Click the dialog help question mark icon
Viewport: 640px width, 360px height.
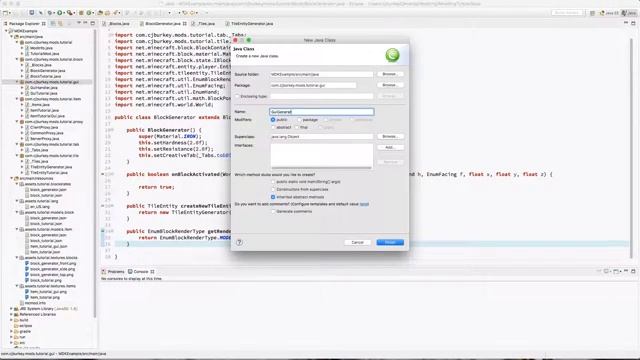click(x=240, y=242)
